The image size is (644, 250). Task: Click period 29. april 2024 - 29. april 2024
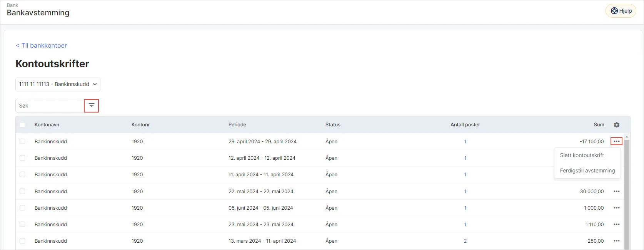[x=262, y=141]
